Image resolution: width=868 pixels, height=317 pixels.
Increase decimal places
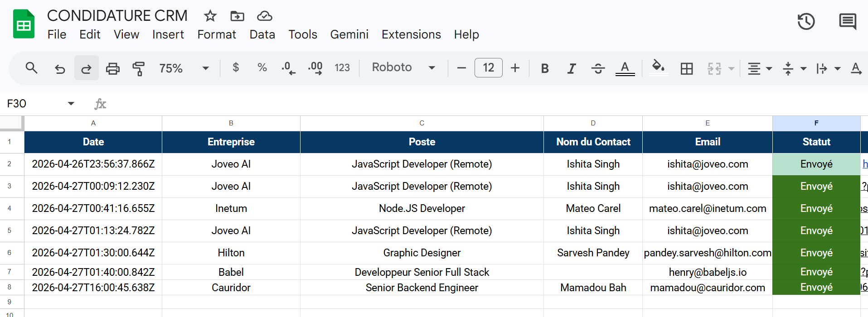(315, 68)
